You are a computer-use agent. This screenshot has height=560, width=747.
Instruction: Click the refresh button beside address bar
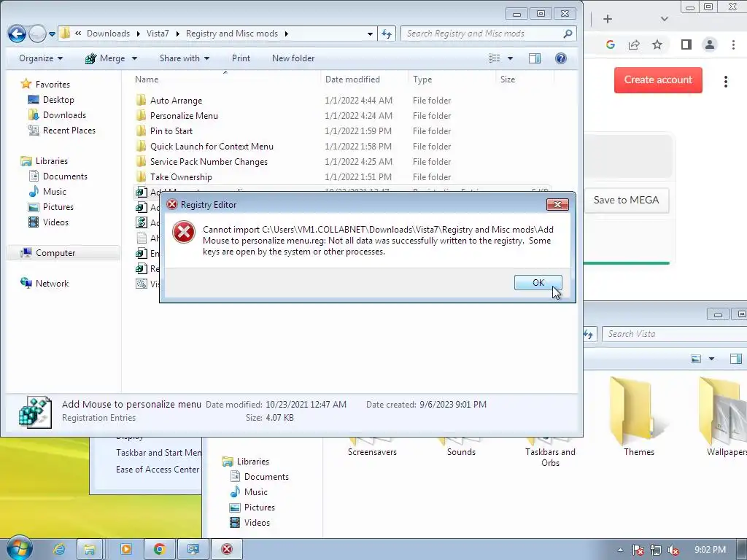(x=387, y=34)
